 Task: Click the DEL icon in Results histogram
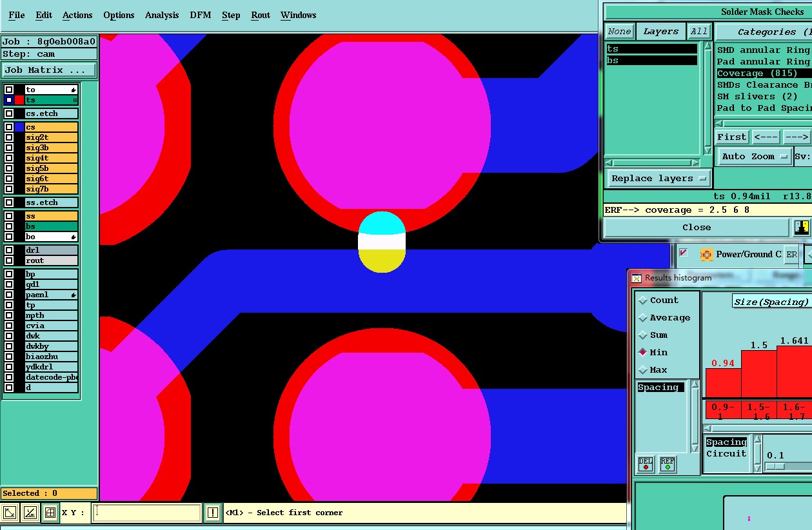click(645, 464)
